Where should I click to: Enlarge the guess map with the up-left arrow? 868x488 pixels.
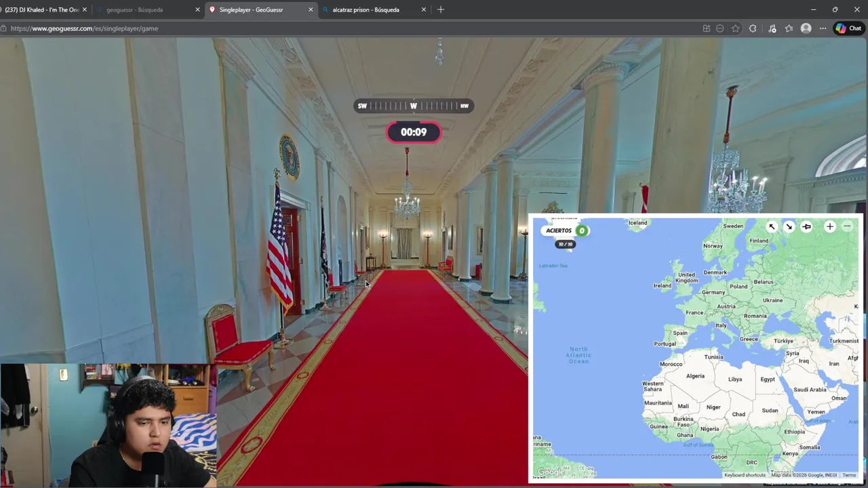(772, 227)
